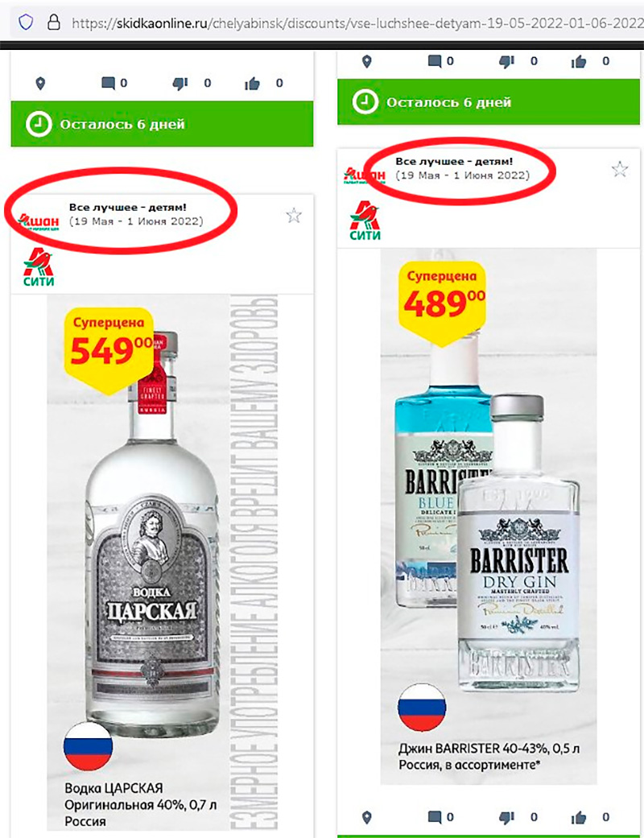Image resolution: width=644 pixels, height=838 pixels.
Task: Toggle favorite star on the Barrister gin card
Action: [619, 169]
